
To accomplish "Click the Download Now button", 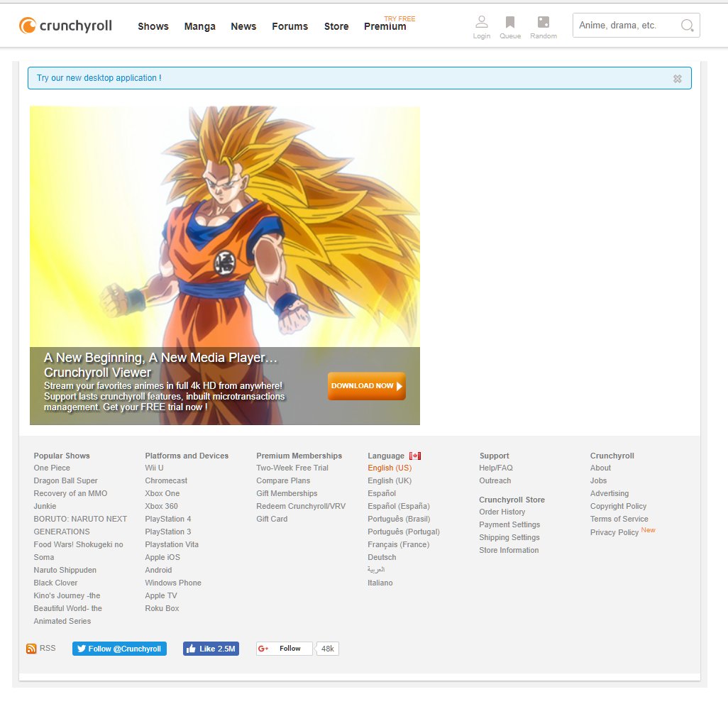I will (x=366, y=386).
